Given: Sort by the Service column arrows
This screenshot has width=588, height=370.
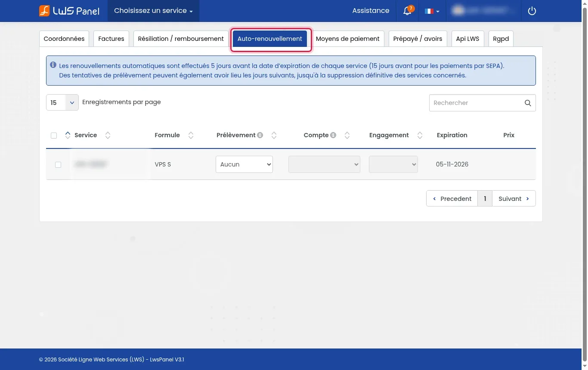Looking at the screenshot, I should [x=108, y=135].
